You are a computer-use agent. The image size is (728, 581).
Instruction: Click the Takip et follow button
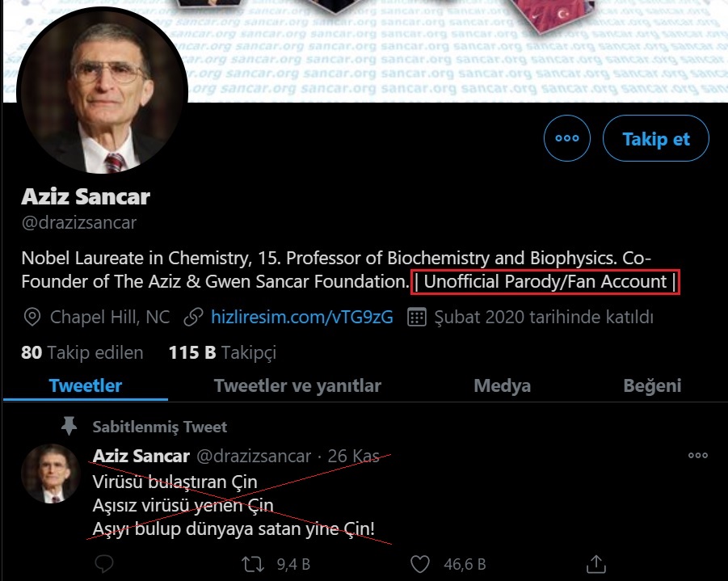[655, 139]
